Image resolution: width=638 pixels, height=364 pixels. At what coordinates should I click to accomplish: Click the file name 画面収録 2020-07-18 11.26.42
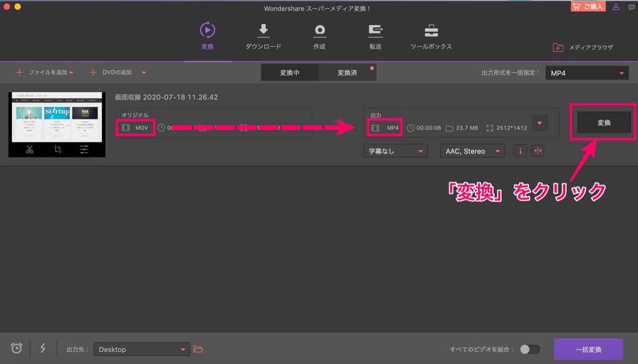166,97
